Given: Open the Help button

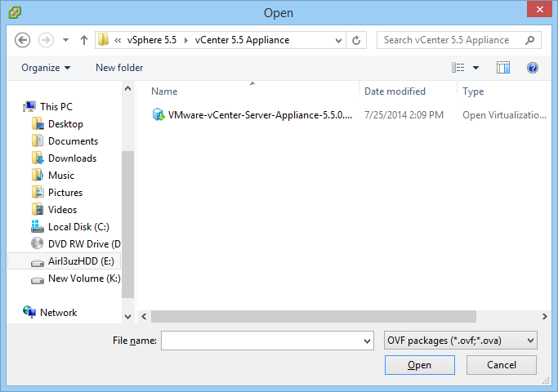Looking at the screenshot, I should 533,68.
